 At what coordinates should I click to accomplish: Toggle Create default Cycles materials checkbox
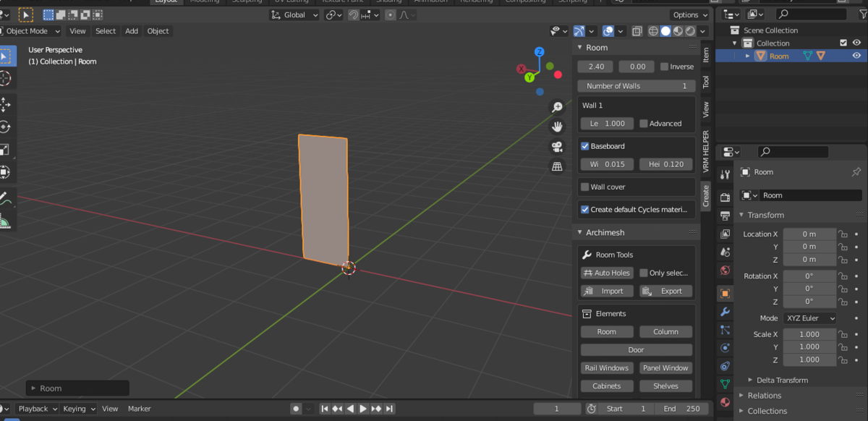(x=584, y=210)
